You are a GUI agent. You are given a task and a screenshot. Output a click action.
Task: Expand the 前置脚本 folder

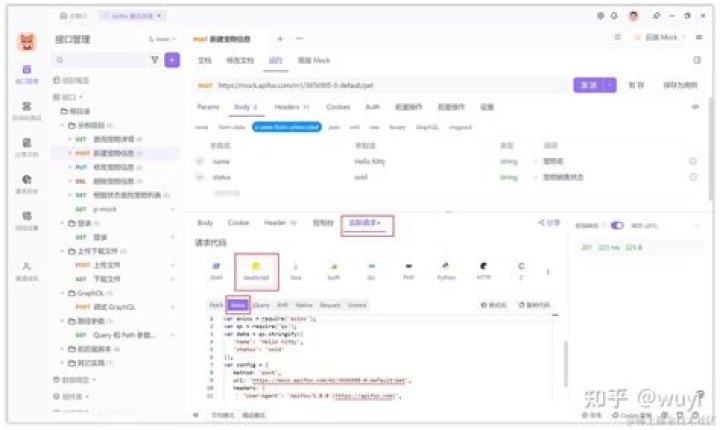pos(62,349)
